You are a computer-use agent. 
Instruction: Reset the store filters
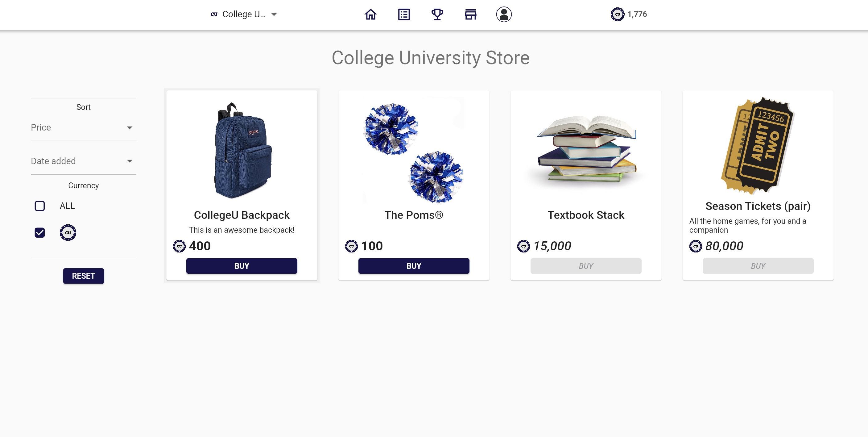click(x=84, y=276)
